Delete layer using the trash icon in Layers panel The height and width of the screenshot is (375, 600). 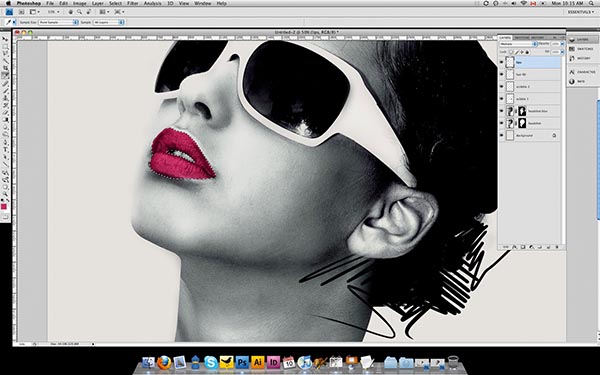pos(557,247)
